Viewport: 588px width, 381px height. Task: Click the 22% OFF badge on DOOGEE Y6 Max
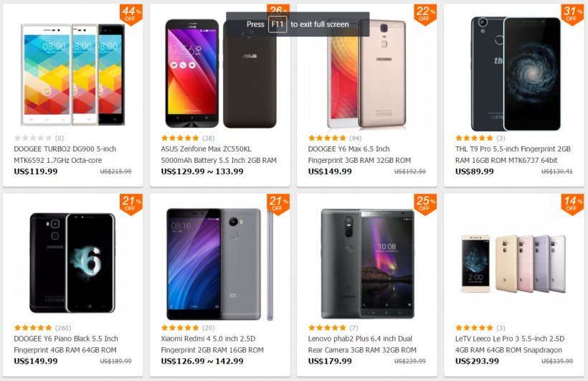pos(425,14)
